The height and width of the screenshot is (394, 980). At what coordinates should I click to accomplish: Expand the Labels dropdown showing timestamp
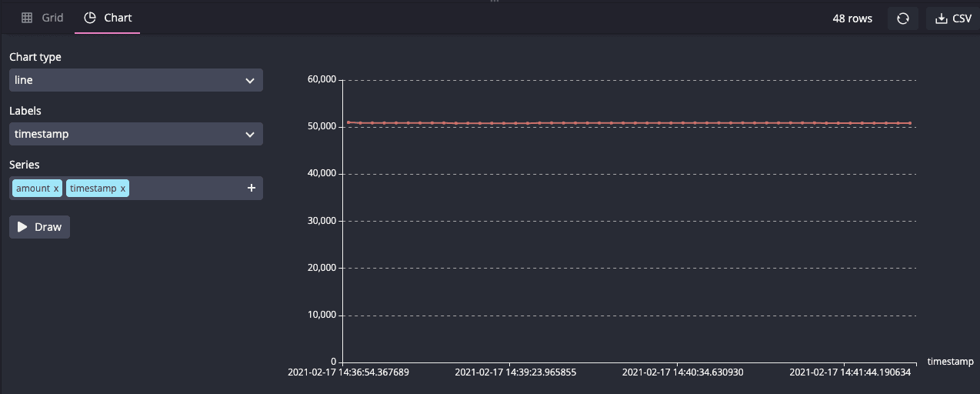pyautogui.click(x=135, y=134)
